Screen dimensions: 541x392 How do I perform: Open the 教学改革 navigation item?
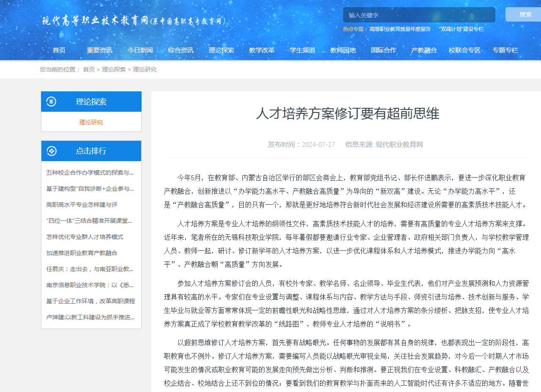(262, 50)
